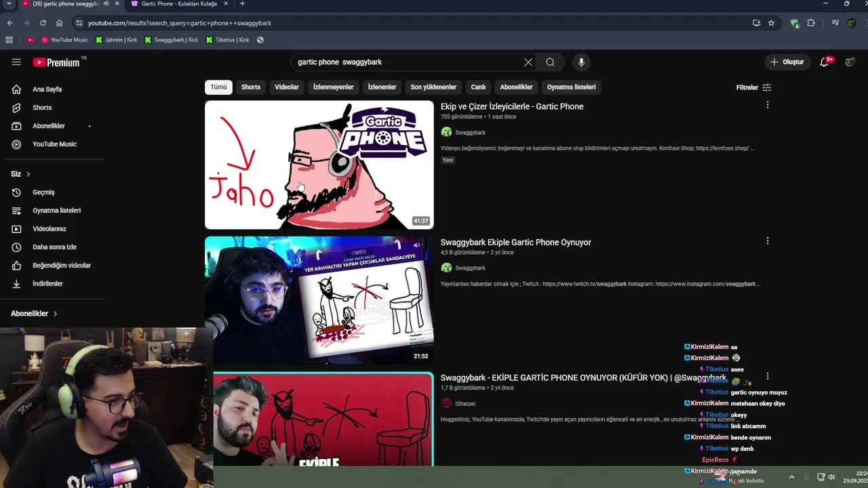Select the Videolar filter chip

pos(287,87)
